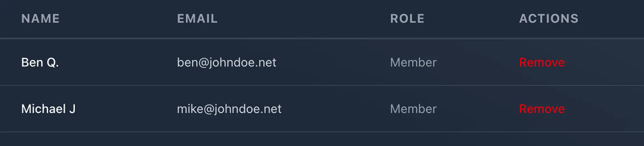The image size is (644, 146).
Task: Remove Ben Q. from the members list
Action: [x=541, y=62]
